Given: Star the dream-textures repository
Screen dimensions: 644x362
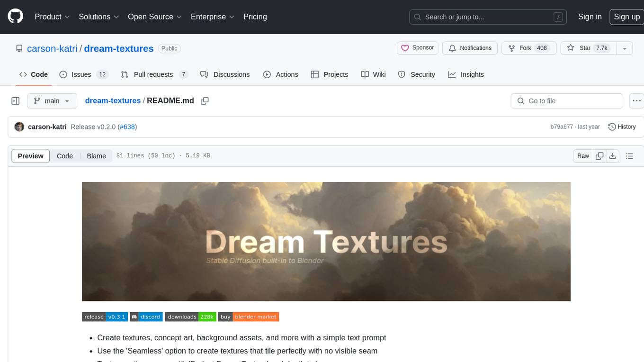Looking at the screenshot, I should point(588,48).
